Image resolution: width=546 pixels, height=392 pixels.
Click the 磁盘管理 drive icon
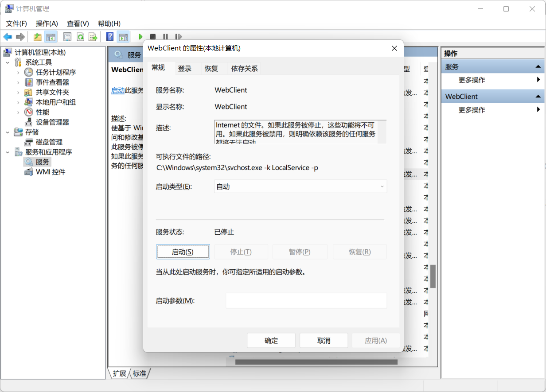point(28,142)
